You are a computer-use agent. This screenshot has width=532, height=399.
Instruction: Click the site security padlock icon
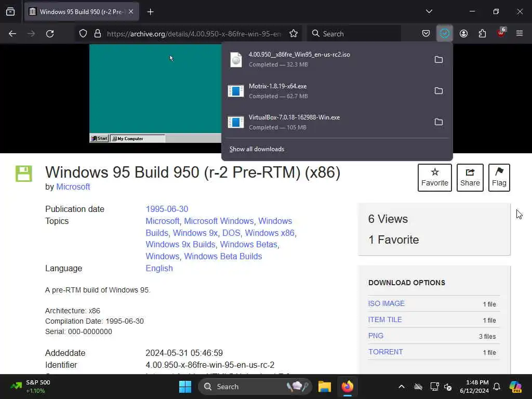pos(98,34)
